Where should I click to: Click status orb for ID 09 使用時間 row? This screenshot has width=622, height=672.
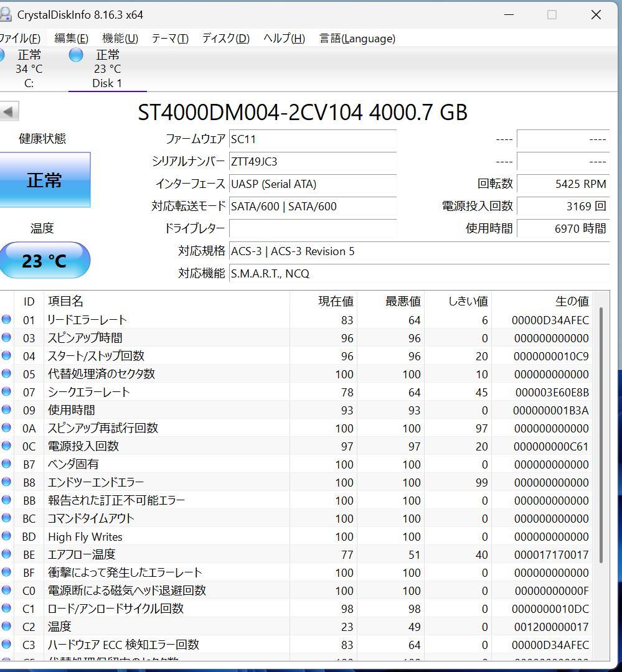(6, 409)
